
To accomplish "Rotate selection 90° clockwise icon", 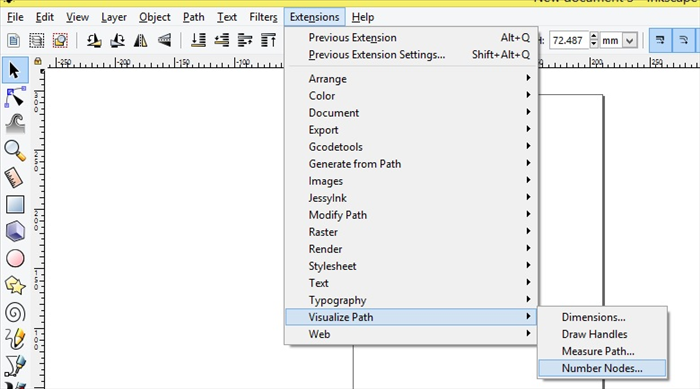I will pyautogui.click(x=117, y=41).
